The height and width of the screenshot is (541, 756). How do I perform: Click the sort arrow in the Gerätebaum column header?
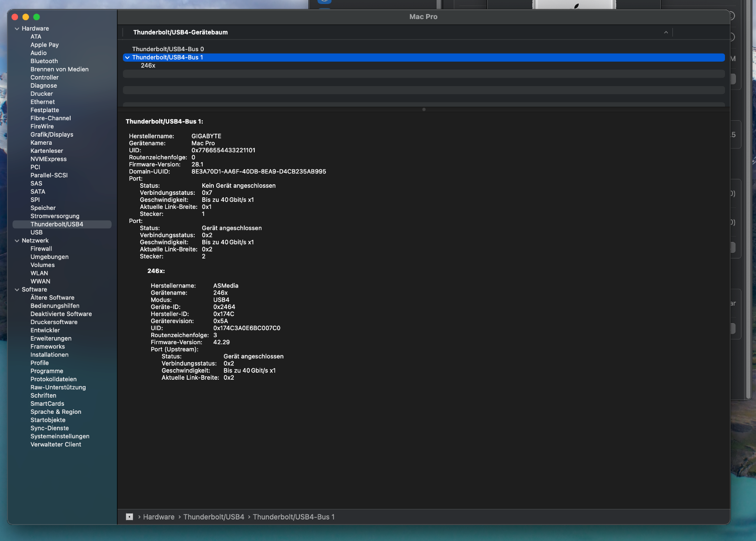666,33
